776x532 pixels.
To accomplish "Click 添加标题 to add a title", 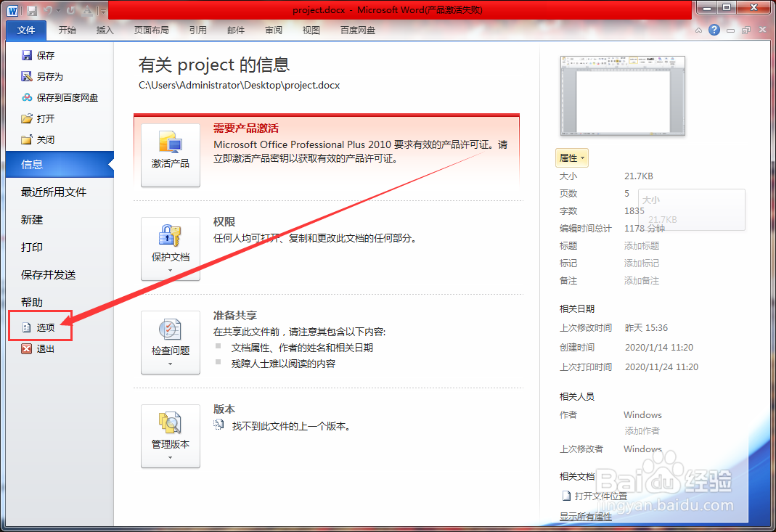I will click(x=642, y=246).
